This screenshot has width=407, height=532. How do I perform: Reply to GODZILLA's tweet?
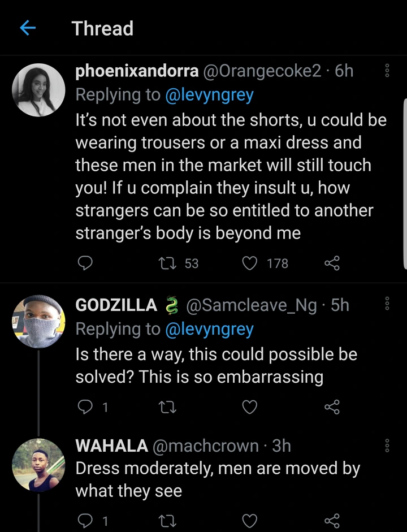point(85,407)
